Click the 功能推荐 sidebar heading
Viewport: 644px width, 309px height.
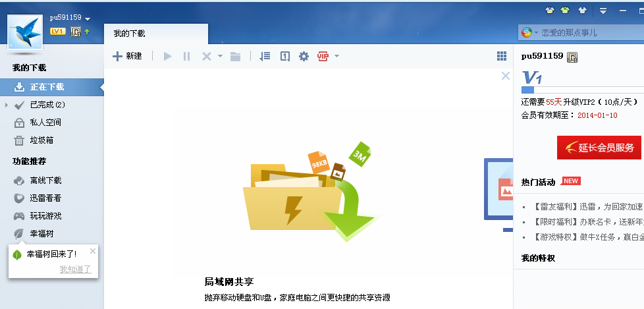pos(29,161)
